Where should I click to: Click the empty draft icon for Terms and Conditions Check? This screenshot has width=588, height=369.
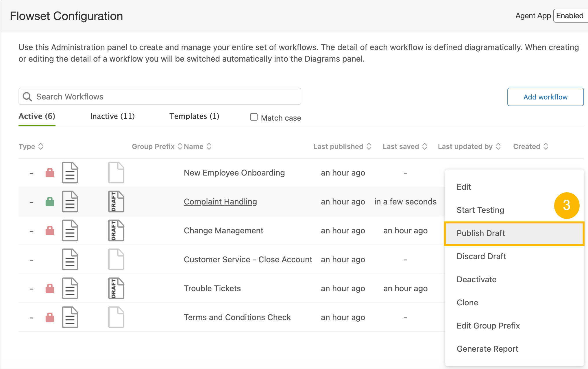point(116,317)
